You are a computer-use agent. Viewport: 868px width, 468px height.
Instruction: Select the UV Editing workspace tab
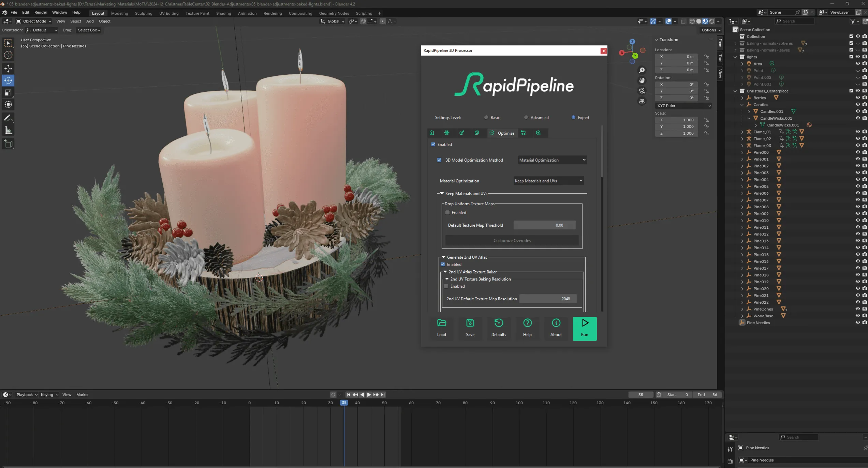coord(168,13)
